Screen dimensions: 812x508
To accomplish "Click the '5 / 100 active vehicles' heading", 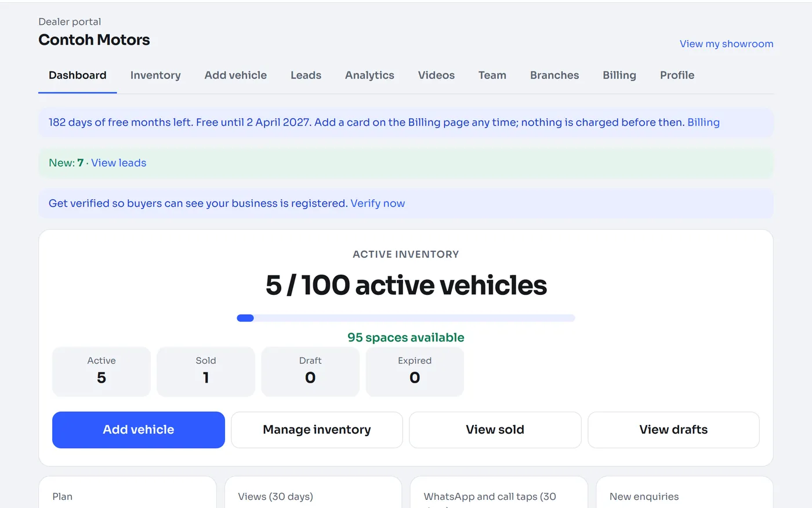I will click(x=406, y=286).
